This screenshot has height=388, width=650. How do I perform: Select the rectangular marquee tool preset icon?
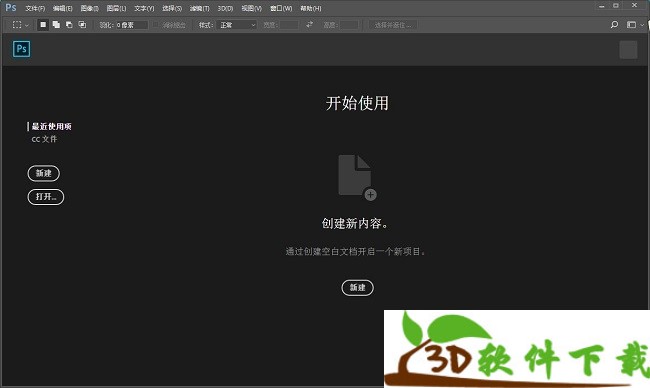coord(17,25)
